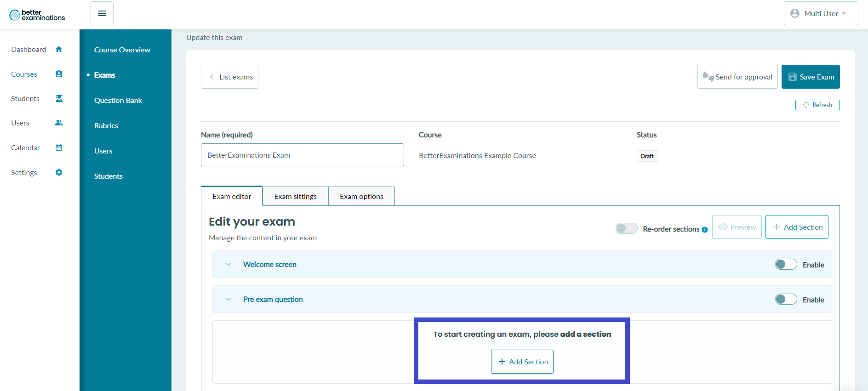Switch to the Exam sittings tab

coord(296,196)
